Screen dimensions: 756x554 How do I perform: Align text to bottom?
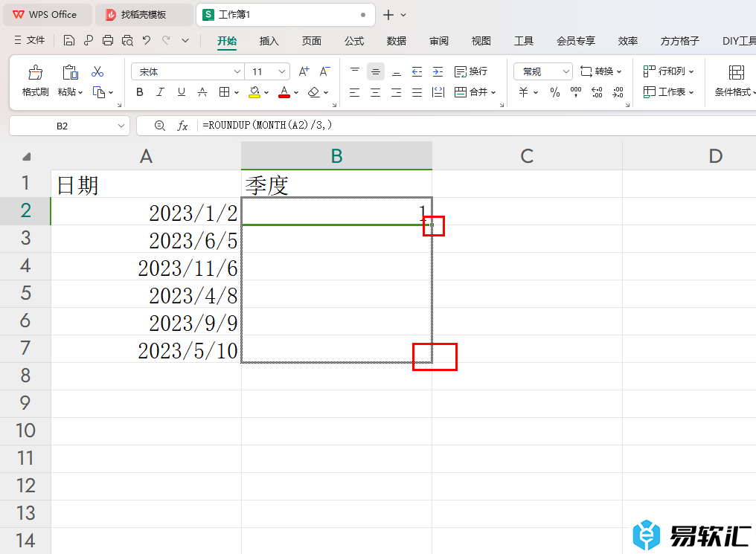tap(397, 72)
